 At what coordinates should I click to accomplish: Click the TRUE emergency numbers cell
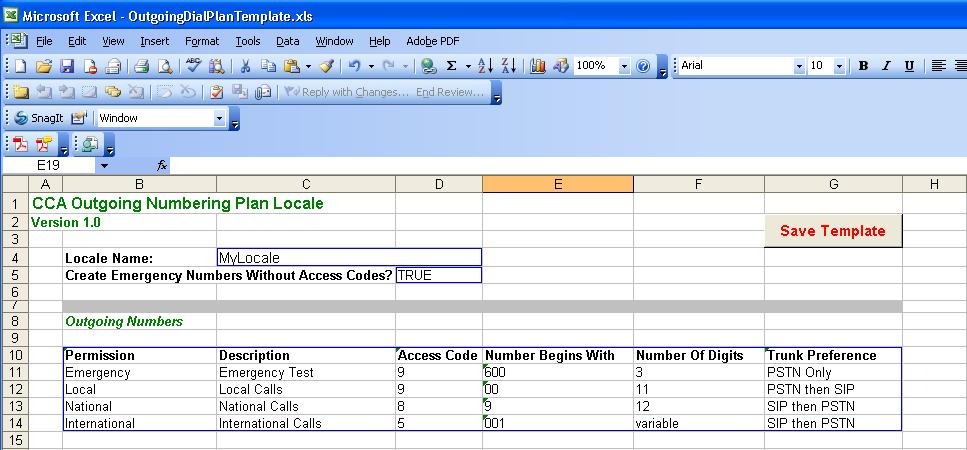[x=438, y=275]
